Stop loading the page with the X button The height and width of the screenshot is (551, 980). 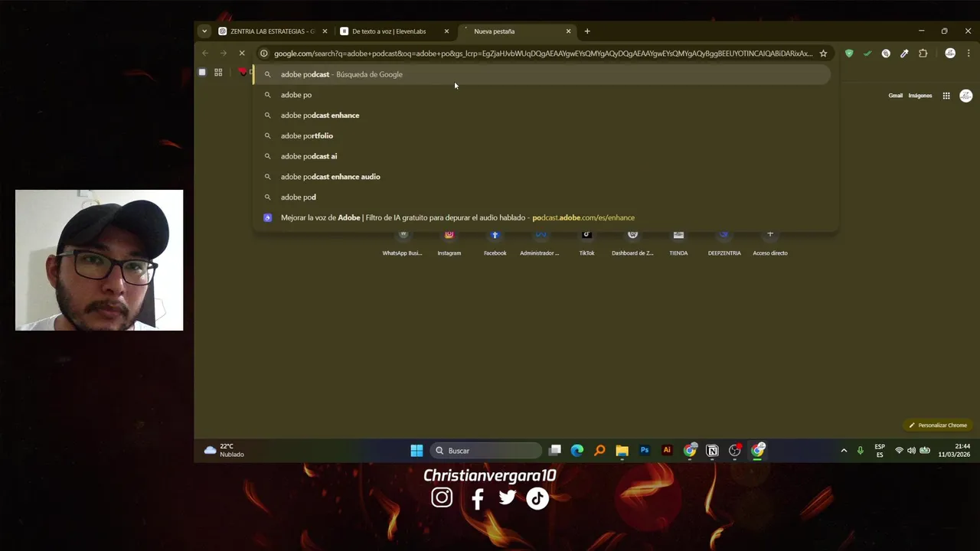[x=242, y=54]
